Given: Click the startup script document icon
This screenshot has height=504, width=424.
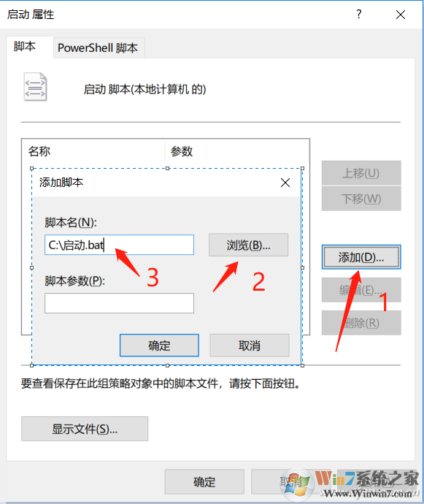Looking at the screenshot, I should 35,86.
